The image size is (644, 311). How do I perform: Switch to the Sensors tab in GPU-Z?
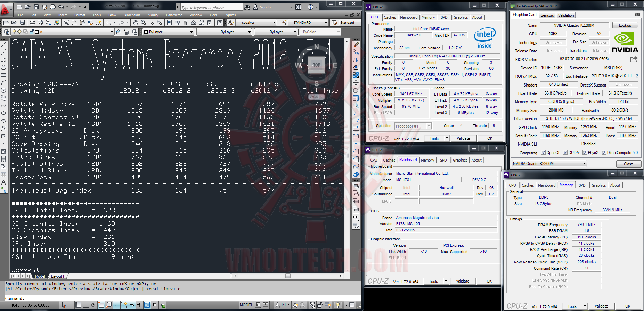pos(547,15)
